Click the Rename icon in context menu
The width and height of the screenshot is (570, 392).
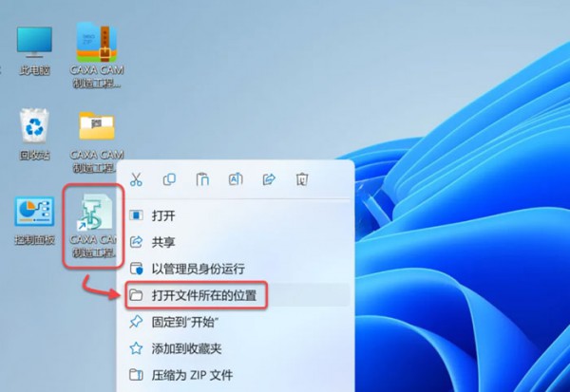click(236, 179)
